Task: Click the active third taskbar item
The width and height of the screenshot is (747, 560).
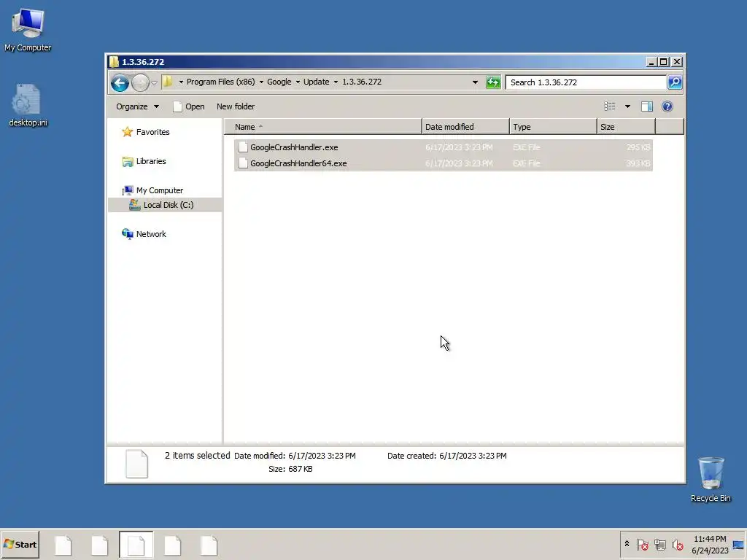Action: (136, 545)
